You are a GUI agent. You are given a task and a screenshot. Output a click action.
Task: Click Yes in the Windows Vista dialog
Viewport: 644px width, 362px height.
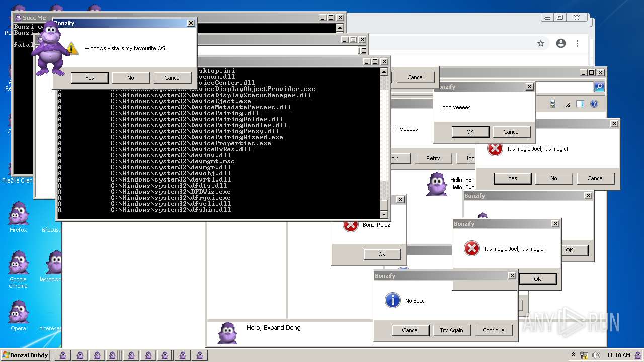(x=90, y=78)
